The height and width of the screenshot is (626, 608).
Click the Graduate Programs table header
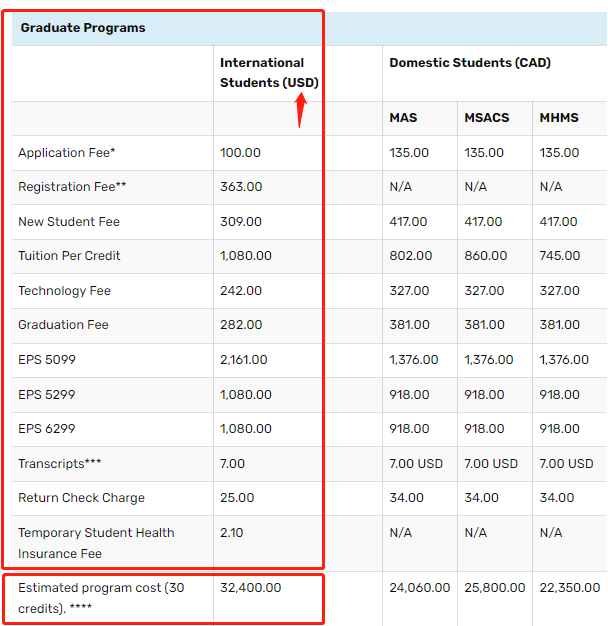tap(83, 28)
